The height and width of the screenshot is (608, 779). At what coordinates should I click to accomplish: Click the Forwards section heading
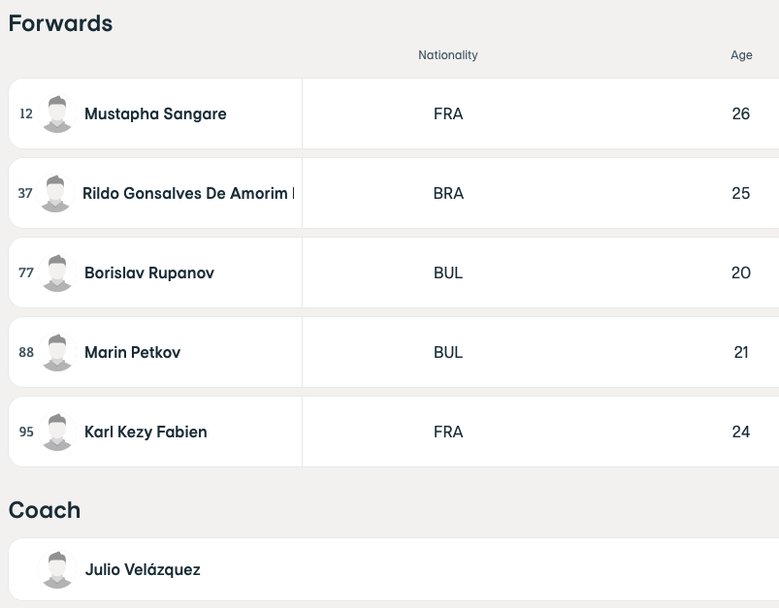[60, 23]
